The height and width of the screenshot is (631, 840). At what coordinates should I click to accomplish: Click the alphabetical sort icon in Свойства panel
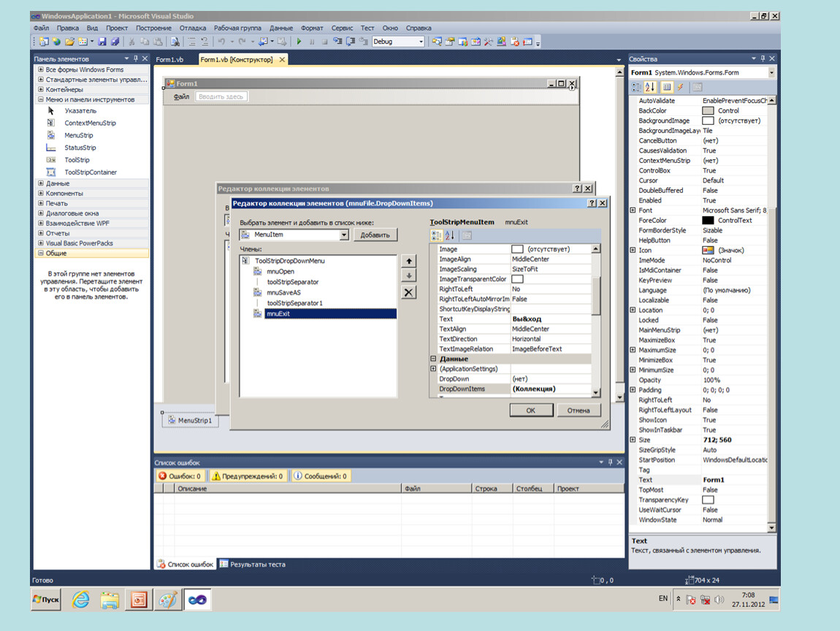pyautogui.click(x=650, y=87)
